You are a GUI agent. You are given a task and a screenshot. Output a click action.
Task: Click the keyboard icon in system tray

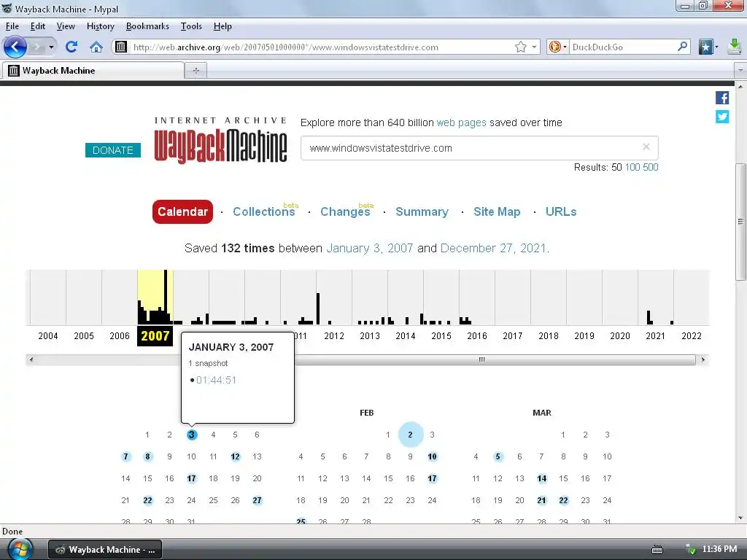(x=657, y=550)
